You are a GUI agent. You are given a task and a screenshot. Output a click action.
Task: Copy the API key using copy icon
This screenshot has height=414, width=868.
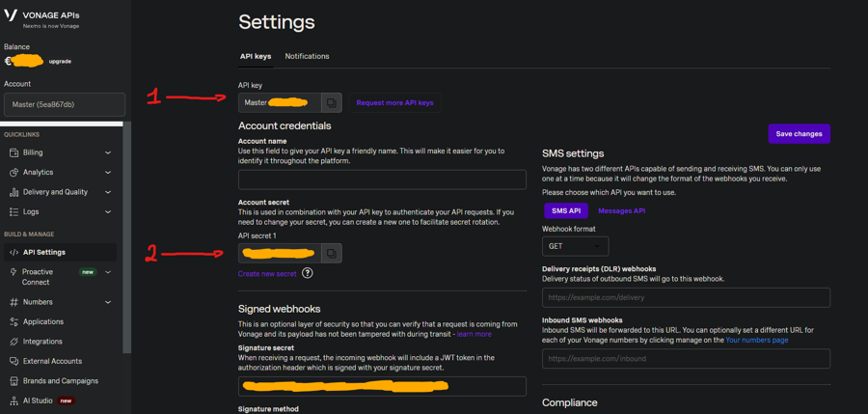tap(331, 102)
